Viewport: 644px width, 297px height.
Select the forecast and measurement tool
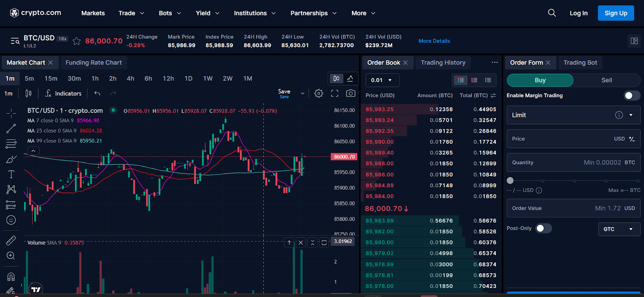pyautogui.click(x=11, y=205)
